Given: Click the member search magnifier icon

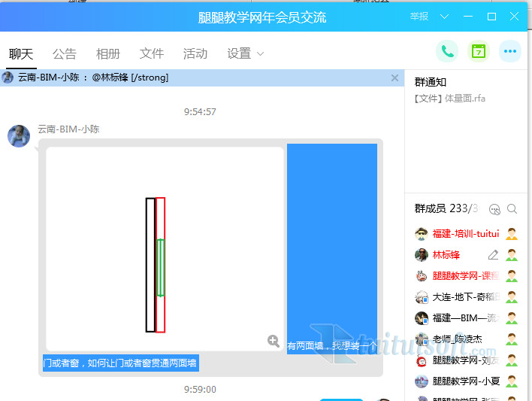Looking at the screenshot, I should click(512, 209).
